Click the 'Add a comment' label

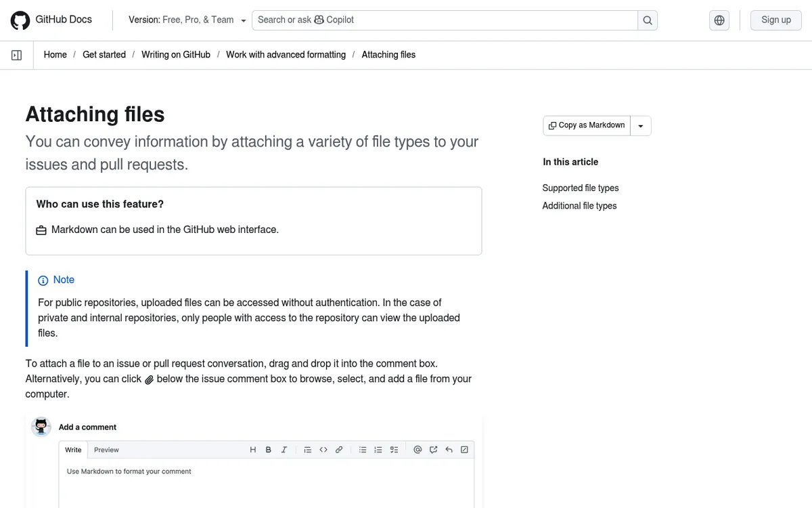(87, 427)
